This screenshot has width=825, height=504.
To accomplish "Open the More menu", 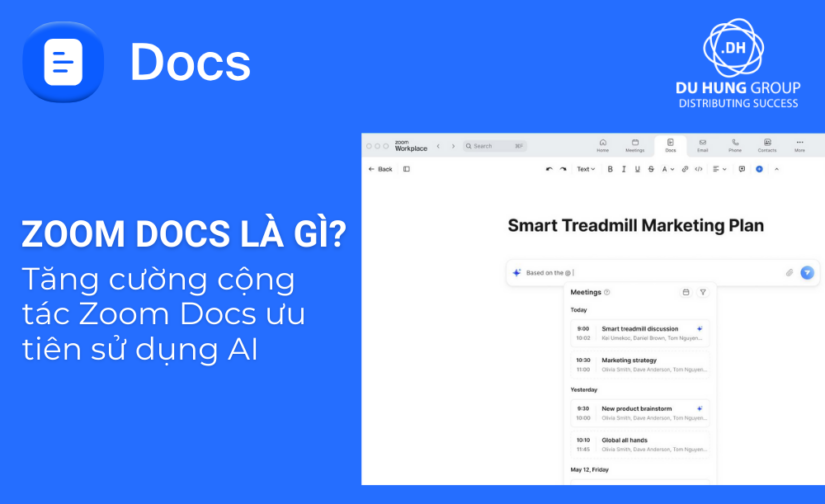I will (x=800, y=146).
